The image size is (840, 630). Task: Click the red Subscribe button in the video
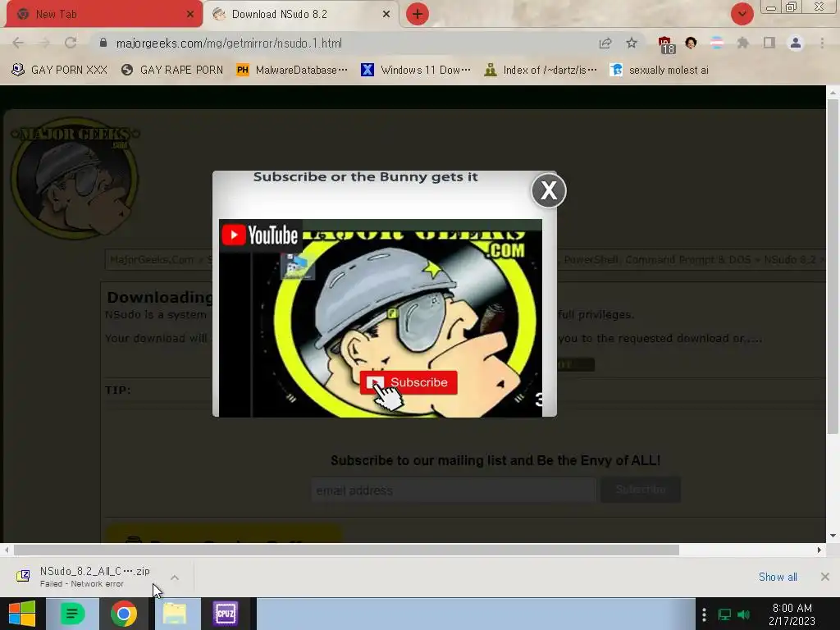tap(409, 382)
